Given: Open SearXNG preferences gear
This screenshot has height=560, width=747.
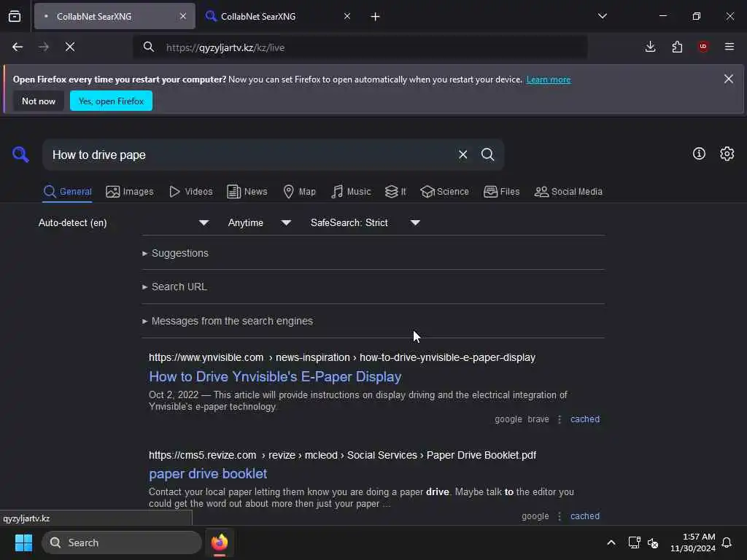Looking at the screenshot, I should [x=727, y=153].
